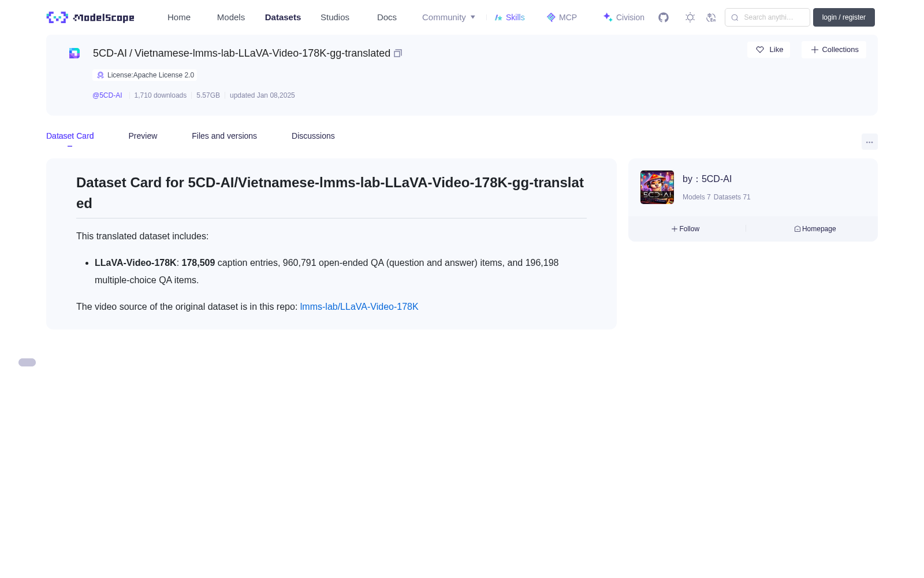
Task: Click the 5CD-AI name in title breadcrumb
Action: click(110, 53)
